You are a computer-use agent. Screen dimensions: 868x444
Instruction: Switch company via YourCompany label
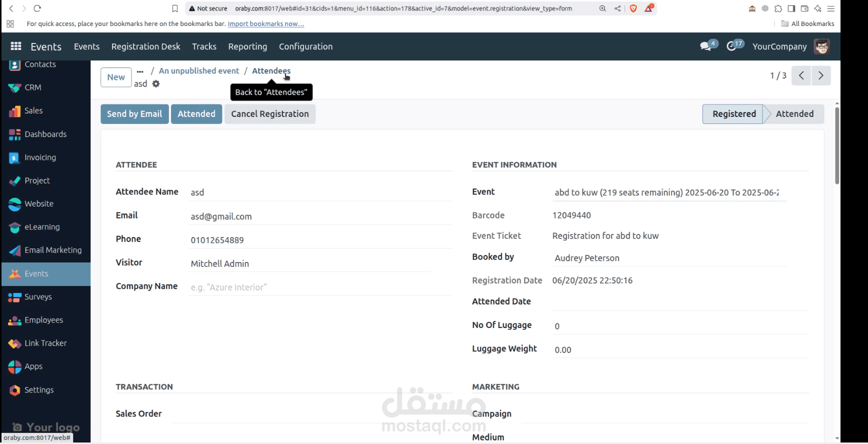tap(779, 46)
